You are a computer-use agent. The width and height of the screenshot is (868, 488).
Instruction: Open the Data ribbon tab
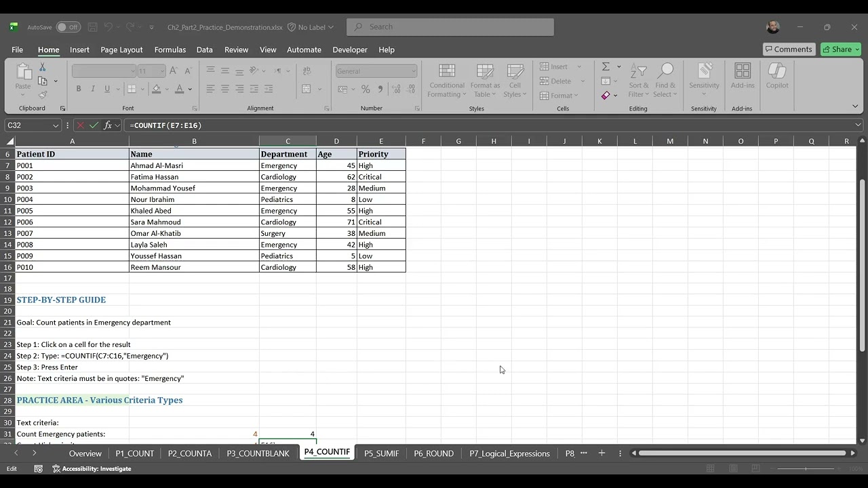pyautogui.click(x=204, y=49)
